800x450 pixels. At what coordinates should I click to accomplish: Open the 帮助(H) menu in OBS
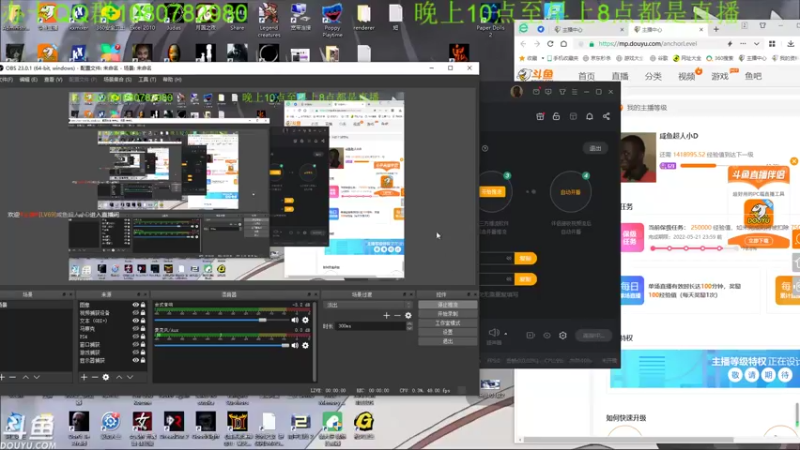172,80
